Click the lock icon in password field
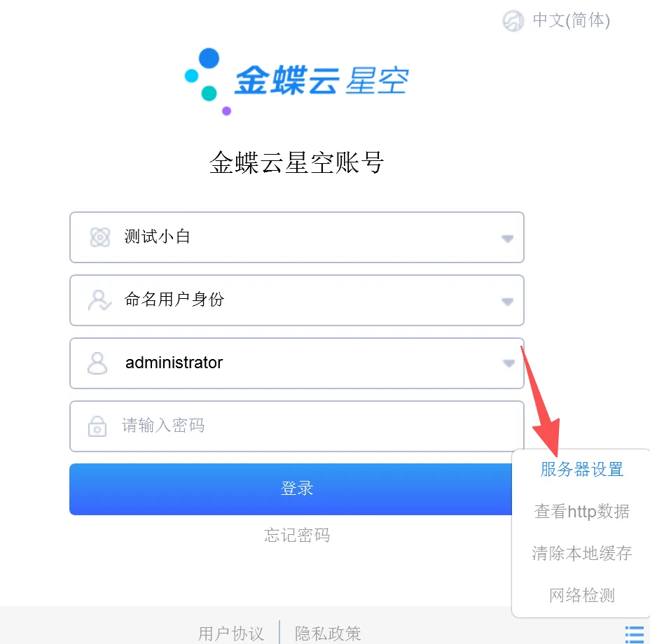Screen dimensions: 650x644 pos(97,426)
